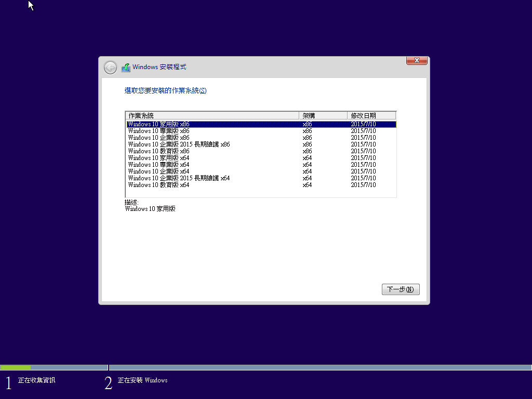Choose Windows 10 企業版 2015 長期維護 x64

[x=179, y=178]
